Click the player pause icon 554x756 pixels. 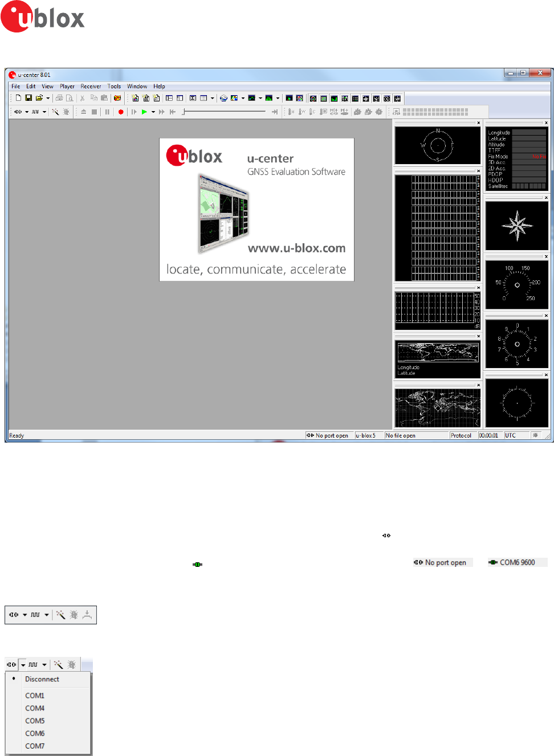tap(107, 112)
